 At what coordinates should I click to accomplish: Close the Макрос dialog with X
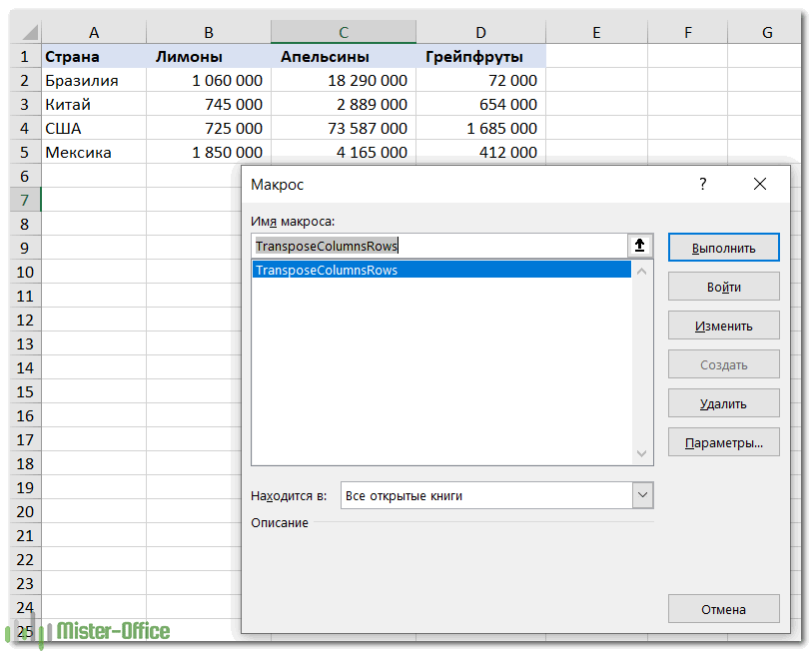coord(760,184)
